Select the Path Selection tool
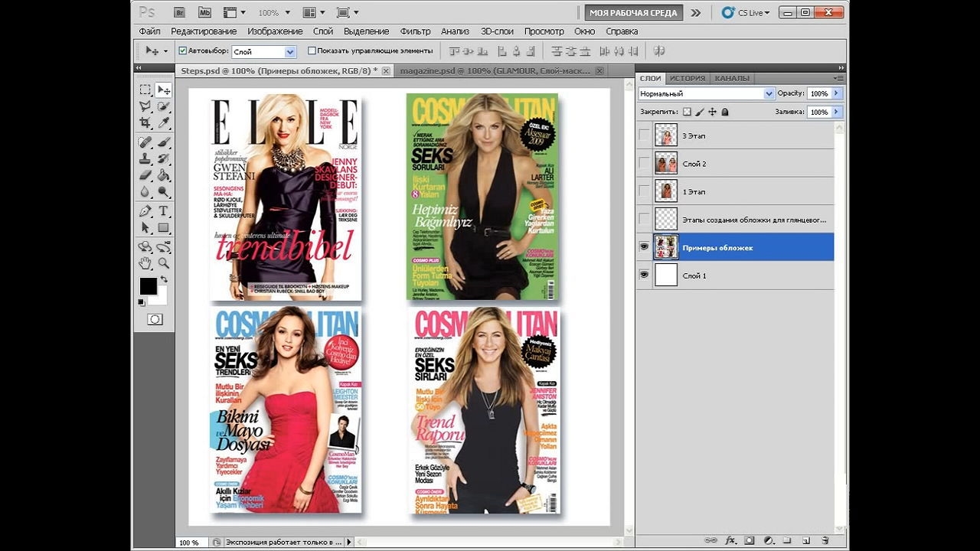The height and width of the screenshot is (551, 980). (x=145, y=228)
